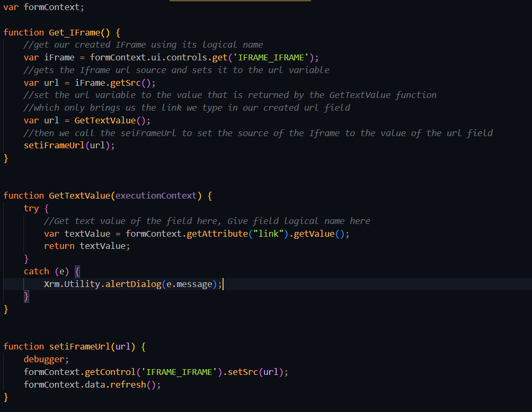Click the catch keyword
Viewport: 532px width, 412px height.
tap(36, 271)
